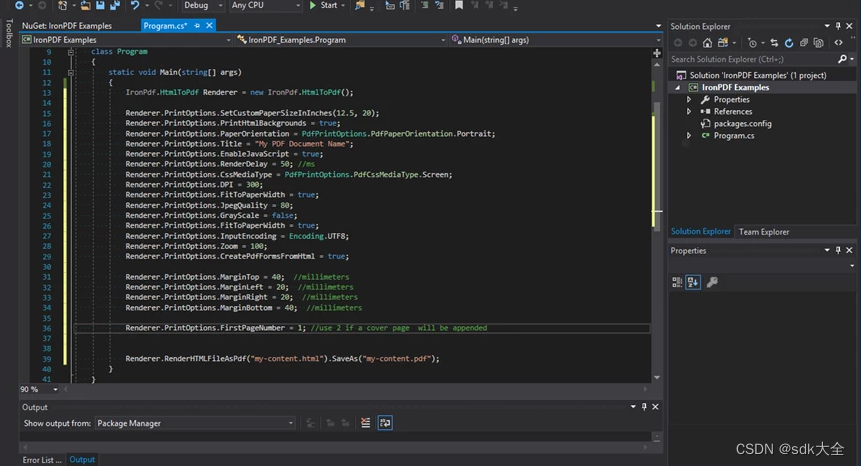
Task: Switch to the NuGet: IronPDF Examples tab
Action: (x=67, y=25)
